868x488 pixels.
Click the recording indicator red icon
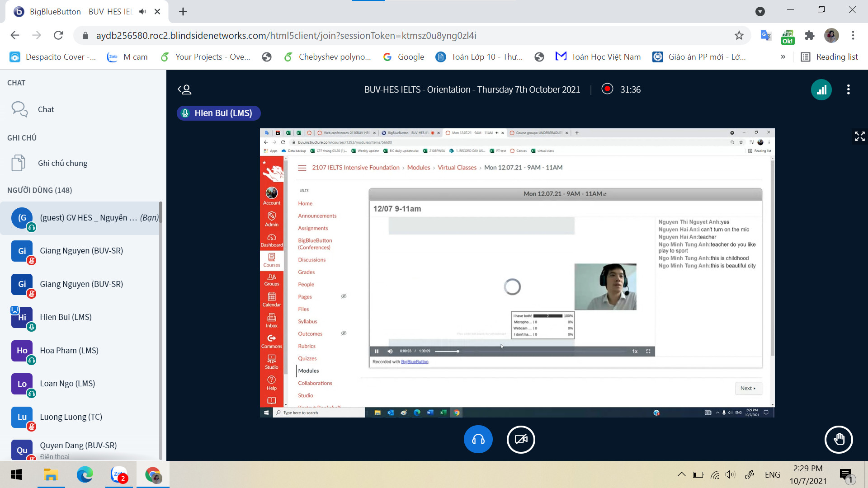(x=607, y=89)
